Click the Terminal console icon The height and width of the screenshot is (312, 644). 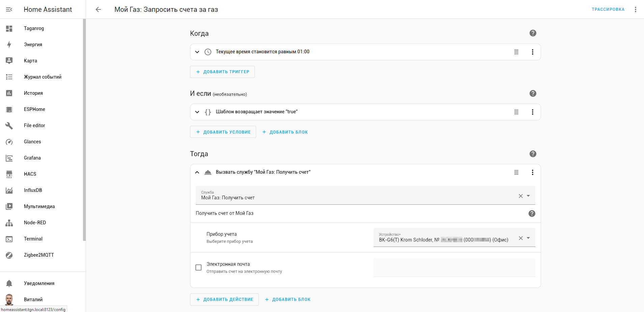point(9,239)
